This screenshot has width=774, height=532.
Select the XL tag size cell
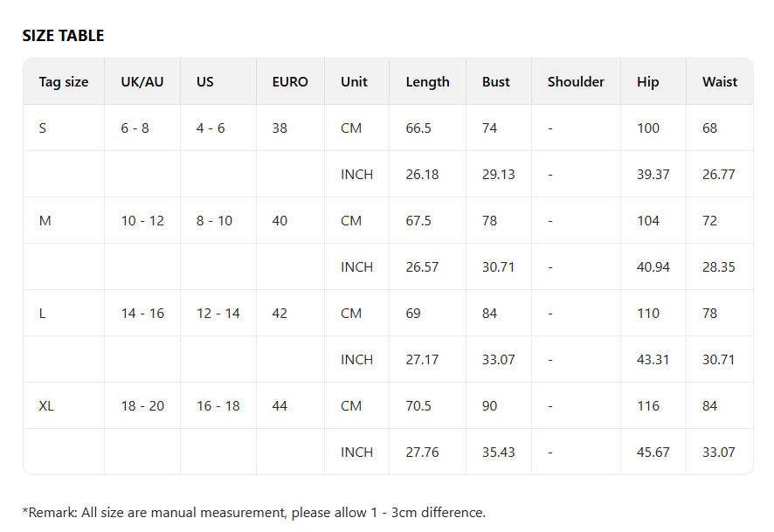(46, 406)
